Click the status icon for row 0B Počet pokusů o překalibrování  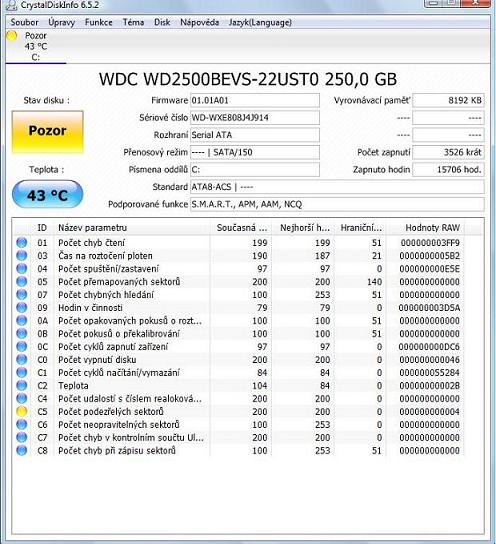(22, 333)
